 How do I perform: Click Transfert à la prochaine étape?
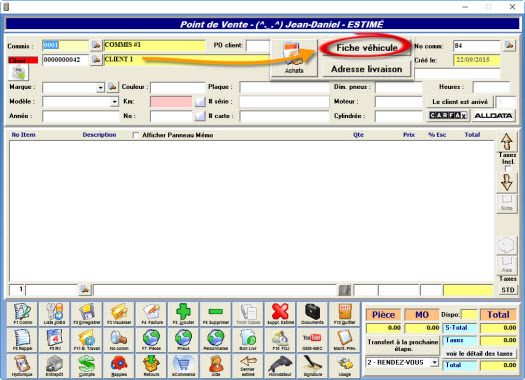(x=402, y=345)
